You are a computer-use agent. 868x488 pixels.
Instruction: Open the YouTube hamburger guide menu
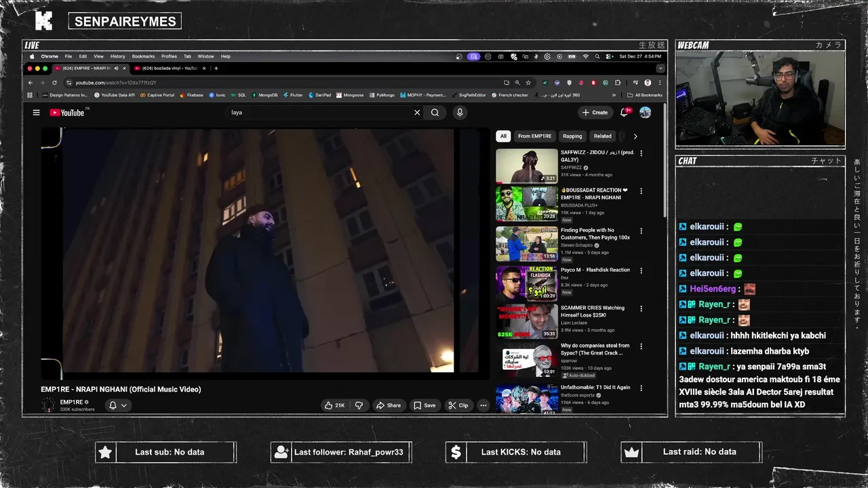click(x=36, y=113)
